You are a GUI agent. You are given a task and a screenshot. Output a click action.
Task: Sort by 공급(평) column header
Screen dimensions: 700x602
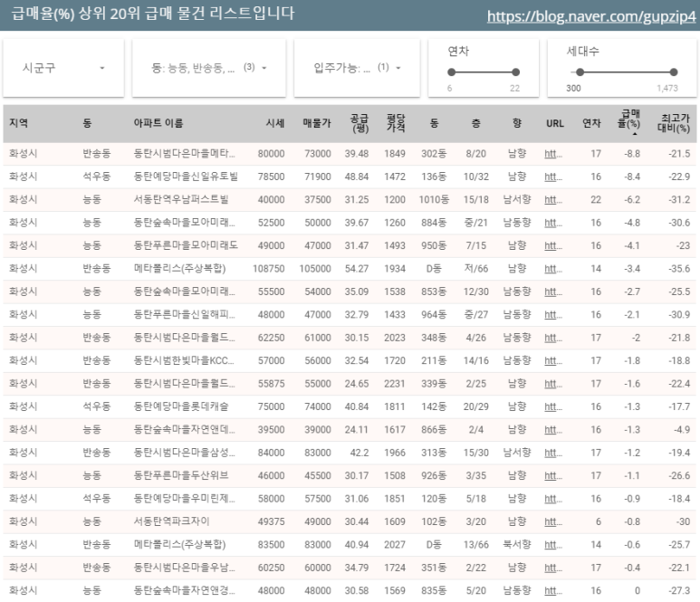click(360, 123)
